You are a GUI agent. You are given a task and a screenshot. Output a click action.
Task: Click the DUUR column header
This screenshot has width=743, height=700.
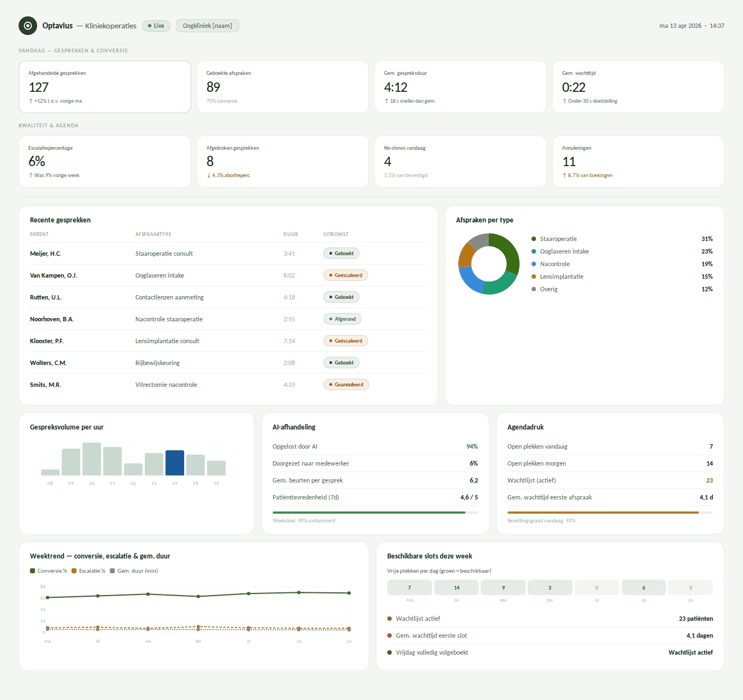[x=291, y=234]
